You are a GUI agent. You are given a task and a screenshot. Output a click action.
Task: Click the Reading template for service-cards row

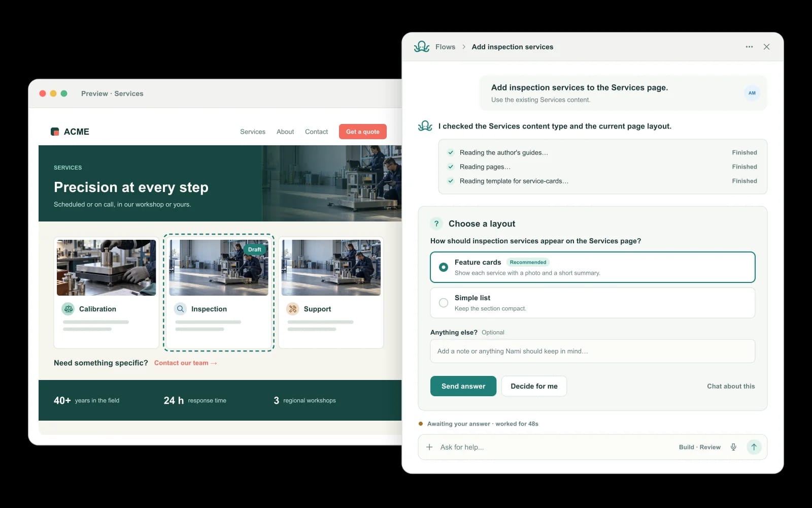pyautogui.click(x=602, y=181)
